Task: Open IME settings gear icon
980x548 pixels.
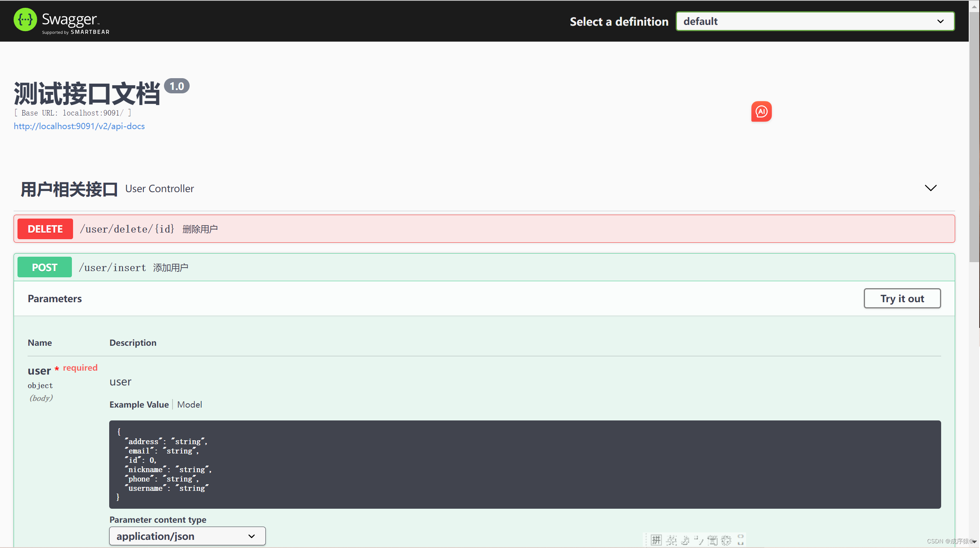Action: coord(726,540)
